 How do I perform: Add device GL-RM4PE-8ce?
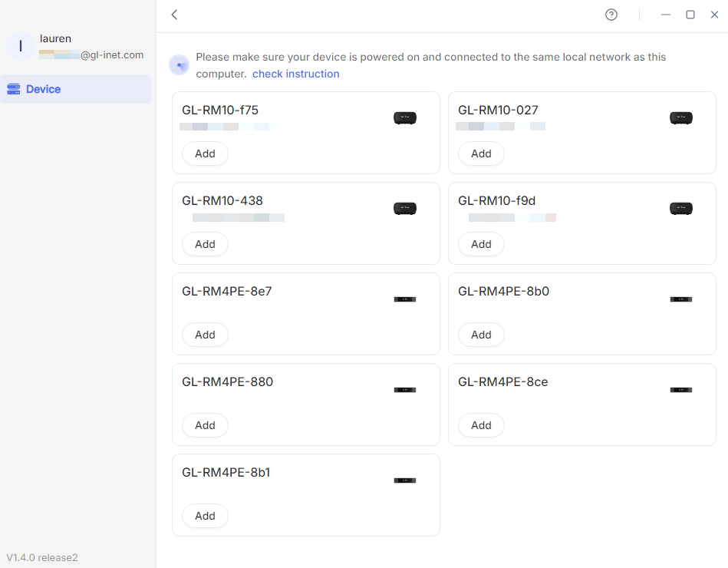pyautogui.click(x=481, y=425)
